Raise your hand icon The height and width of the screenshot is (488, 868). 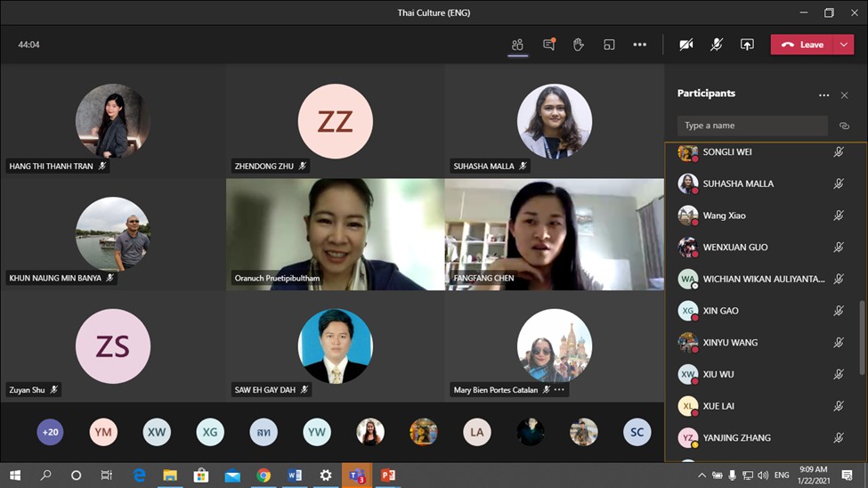point(579,45)
